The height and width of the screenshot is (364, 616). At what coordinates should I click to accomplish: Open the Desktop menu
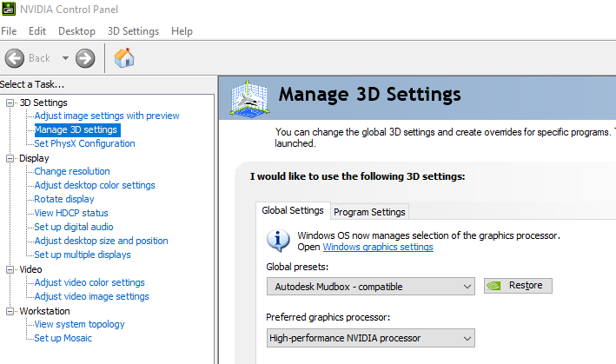click(76, 31)
